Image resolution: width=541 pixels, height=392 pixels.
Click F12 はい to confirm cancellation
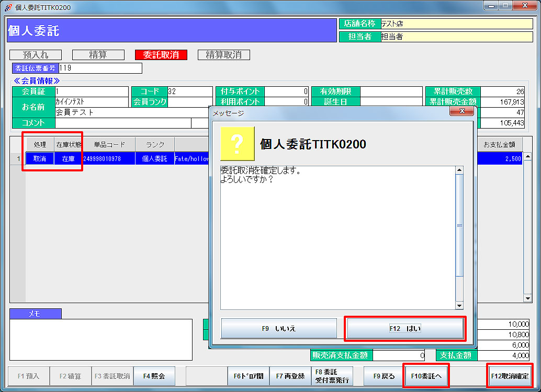[405, 328]
